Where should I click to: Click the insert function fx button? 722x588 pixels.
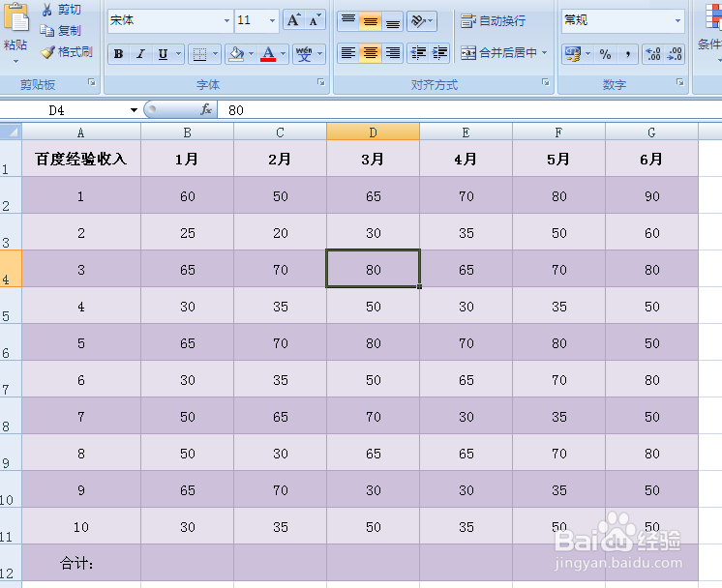pos(206,109)
